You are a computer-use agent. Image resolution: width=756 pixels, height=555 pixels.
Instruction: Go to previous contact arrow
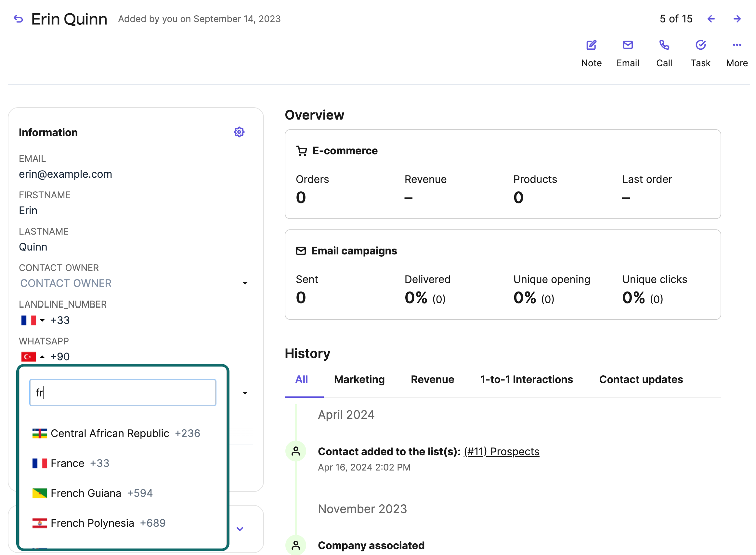[x=710, y=19]
